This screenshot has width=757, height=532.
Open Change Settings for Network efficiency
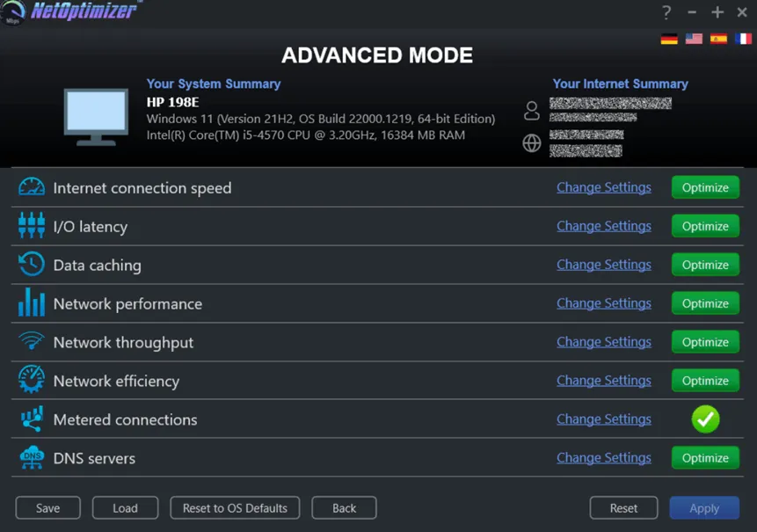tap(604, 381)
